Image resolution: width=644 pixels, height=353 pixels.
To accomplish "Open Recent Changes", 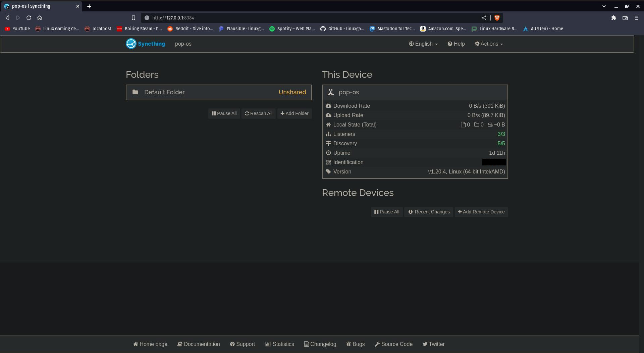I will [429, 212].
